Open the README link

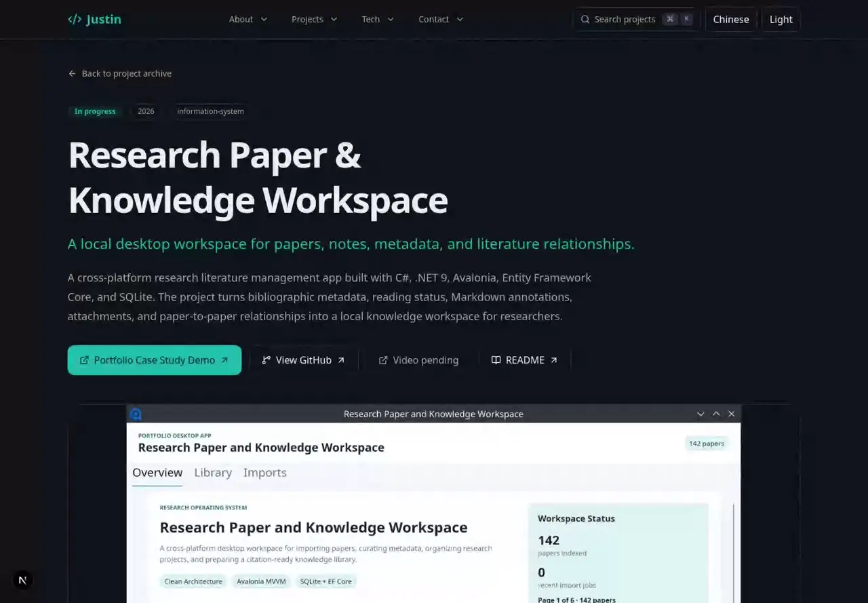pyautogui.click(x=525, y=360)
